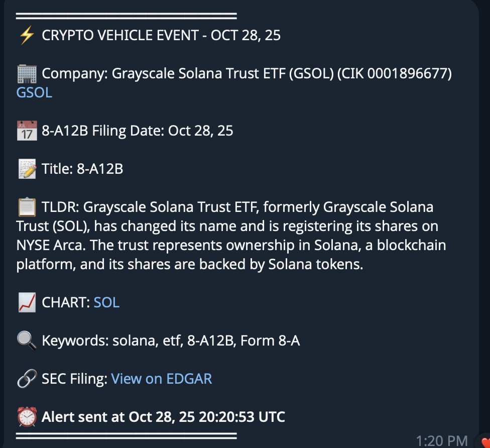Image resolution: width=490 pixels, height=448 pixels.
Task: Open the GSOL ticker link
Action: coord(34,93)
